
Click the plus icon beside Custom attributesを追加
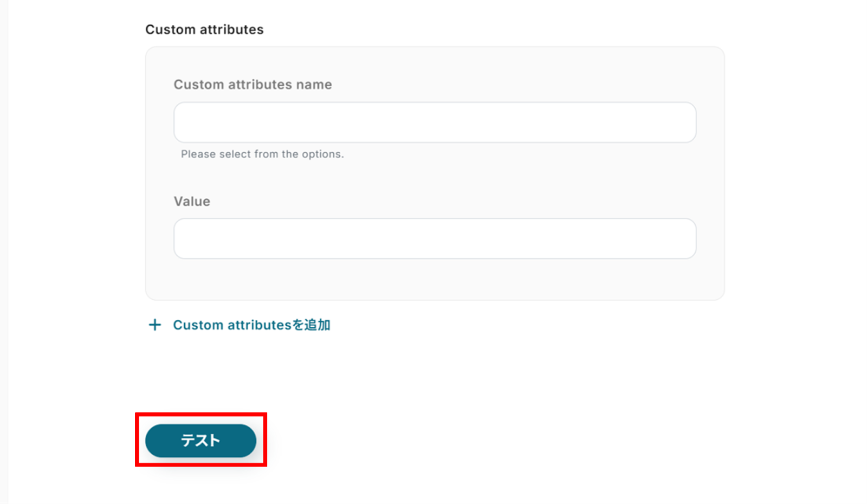(x=155, y=325)
